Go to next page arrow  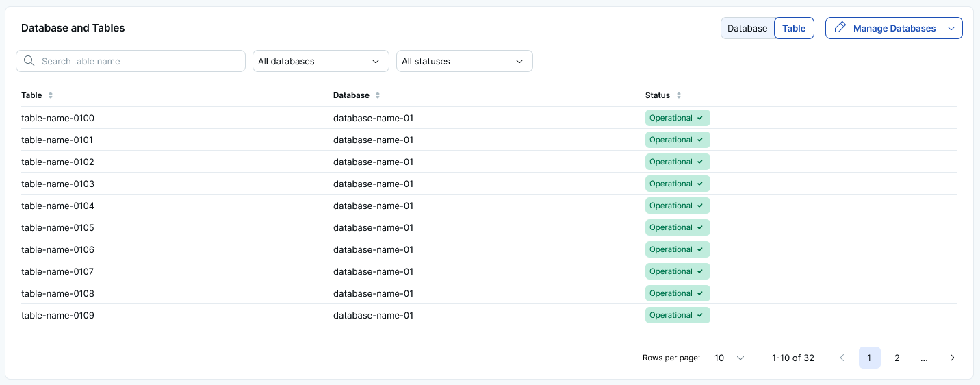click(952, 358)
